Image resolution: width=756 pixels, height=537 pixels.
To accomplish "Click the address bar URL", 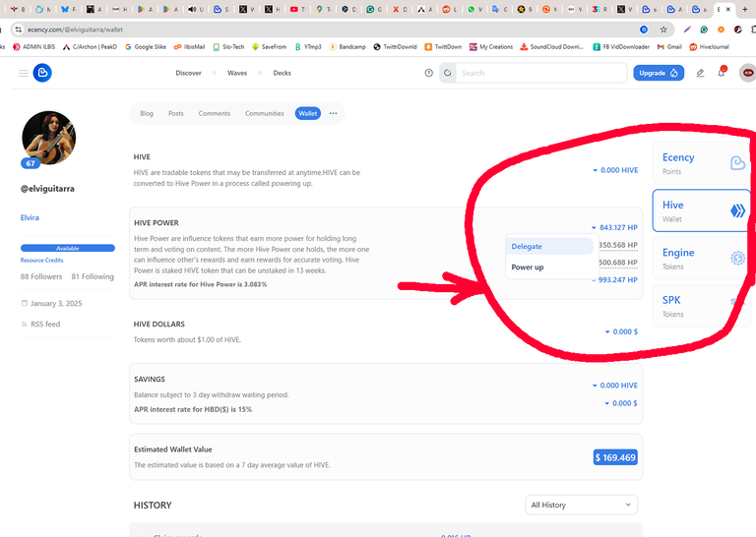I will [75, 30].
